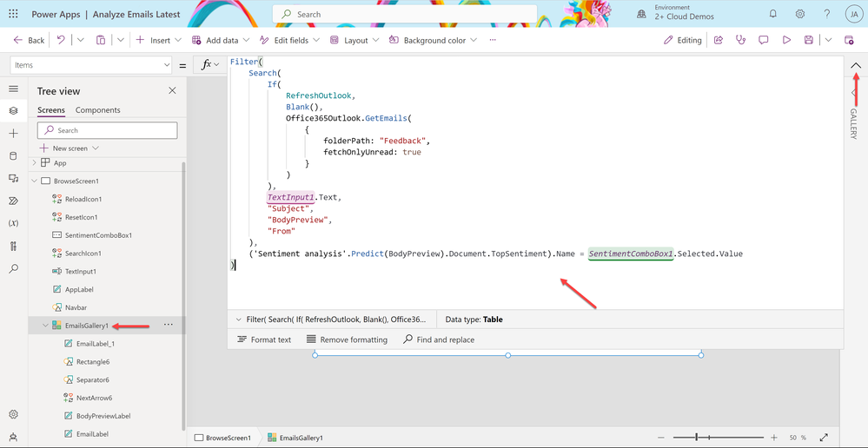Open the app launcher waffle icon
Viewport: 868px width, 448px height.
(x=13, y=15)
